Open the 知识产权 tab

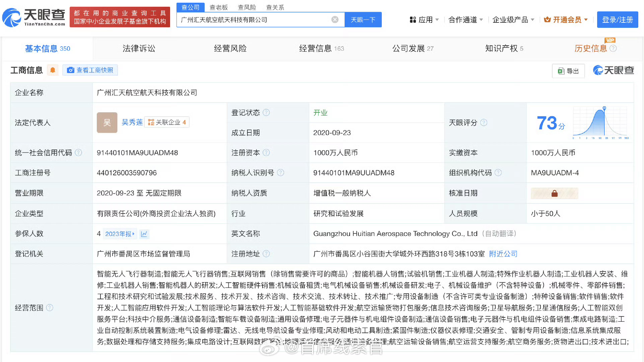pos(504,49)
